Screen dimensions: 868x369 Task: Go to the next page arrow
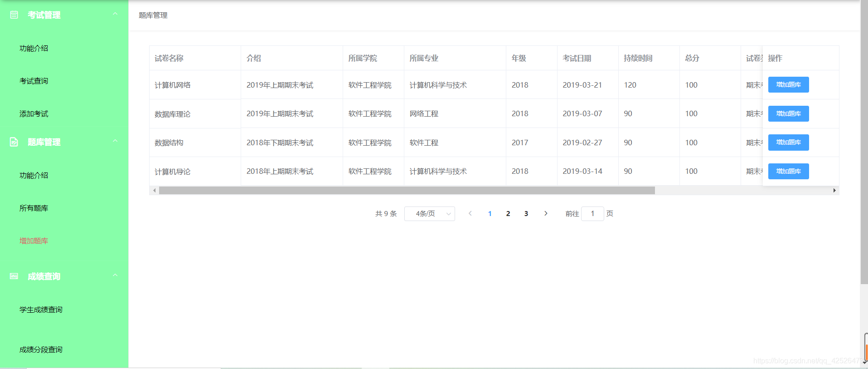point(546,213)
